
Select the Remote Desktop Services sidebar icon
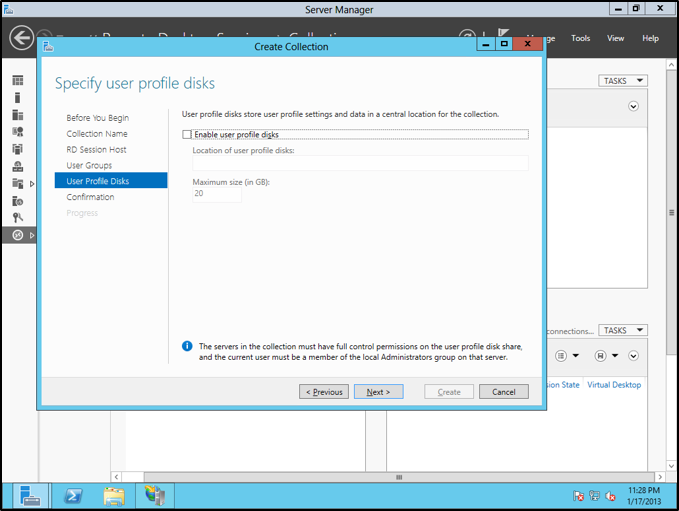(x=17, y=235)
